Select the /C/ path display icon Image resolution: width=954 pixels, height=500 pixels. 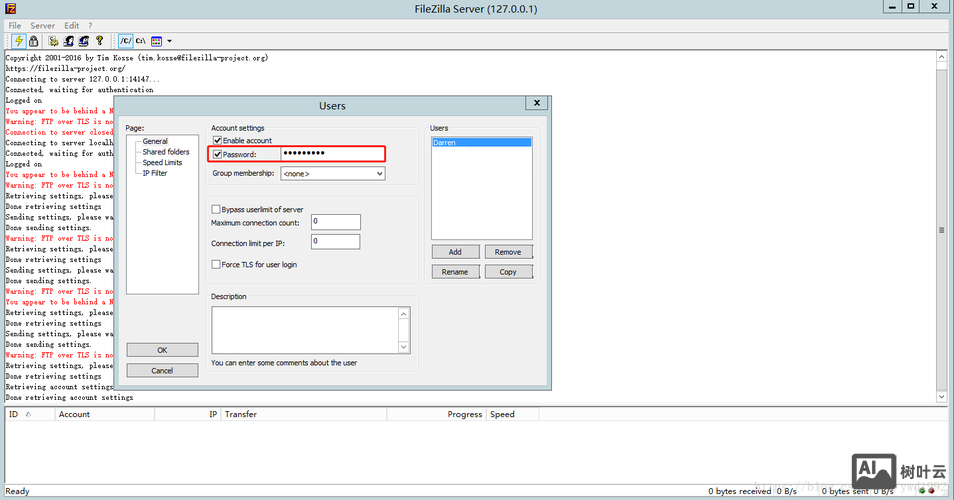tap(126, 41)
